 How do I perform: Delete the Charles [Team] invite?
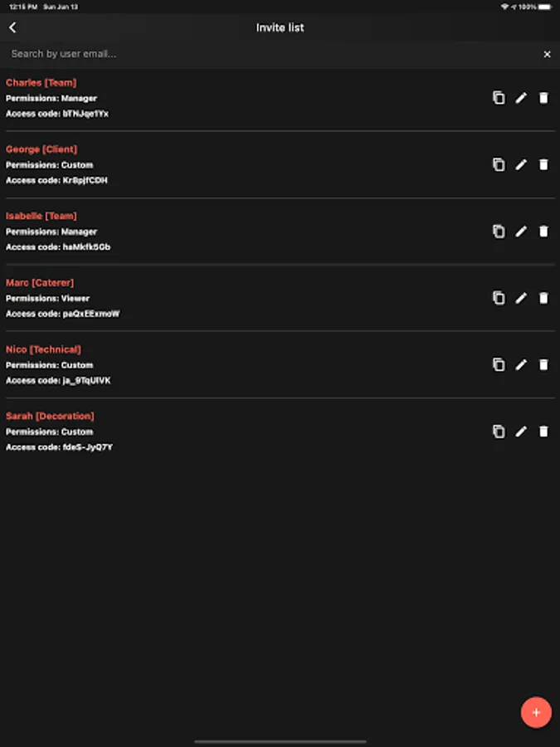pos(543,98)
